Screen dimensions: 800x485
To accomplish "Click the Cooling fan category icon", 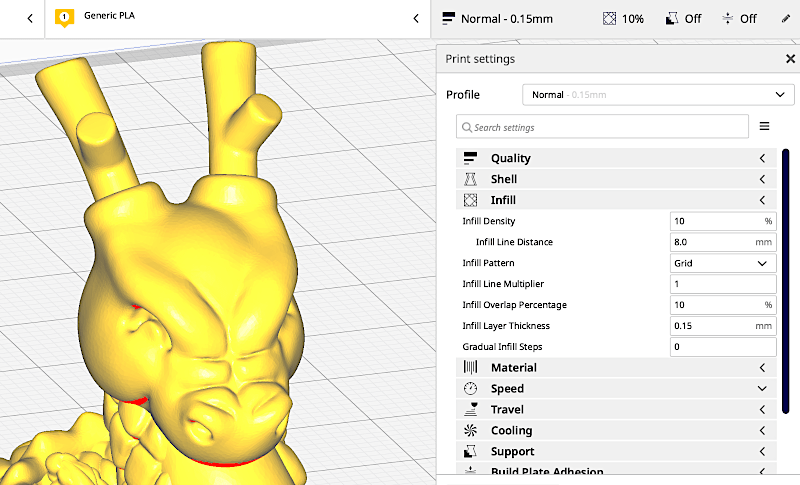I will pos(470,430).
